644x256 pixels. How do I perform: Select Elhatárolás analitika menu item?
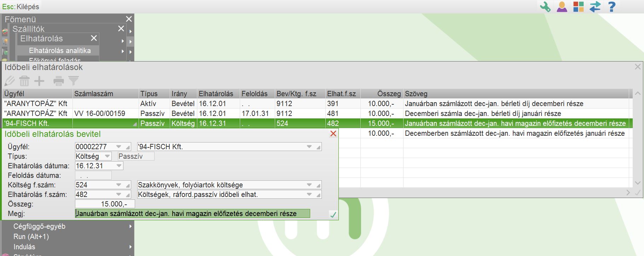(60, 51)
